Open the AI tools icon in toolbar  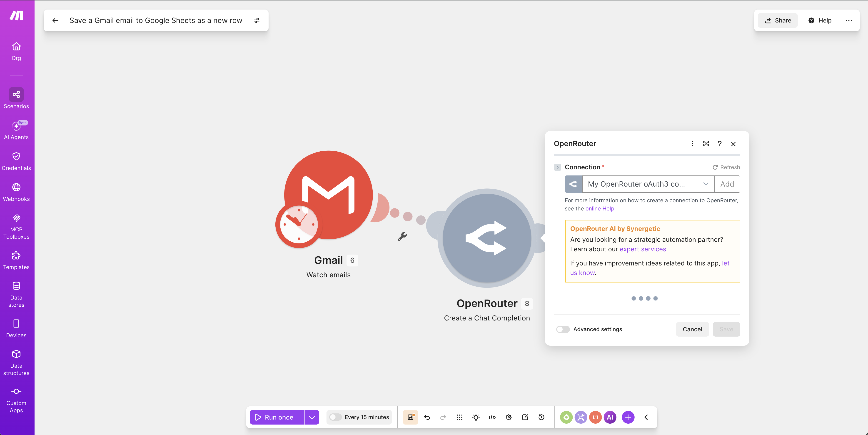click(610, 417)
